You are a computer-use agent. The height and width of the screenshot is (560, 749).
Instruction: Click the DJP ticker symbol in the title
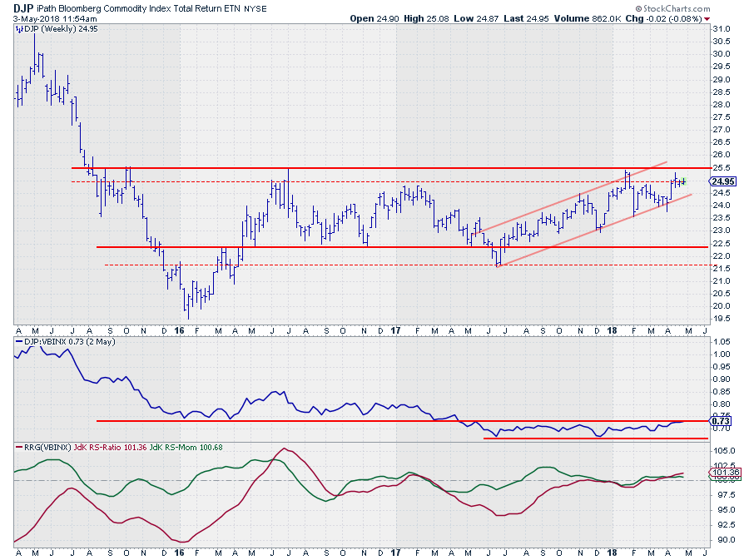point(23,8)
